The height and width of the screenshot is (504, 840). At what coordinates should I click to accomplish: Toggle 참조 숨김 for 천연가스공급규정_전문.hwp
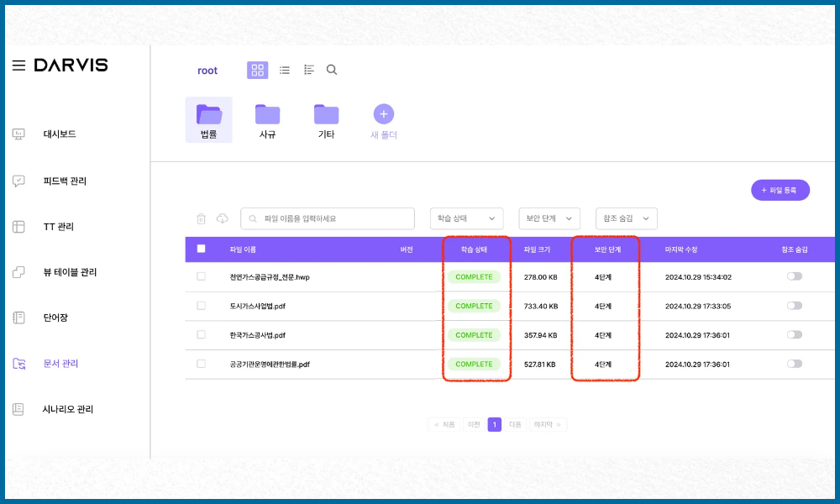click(x=795, y=276)
